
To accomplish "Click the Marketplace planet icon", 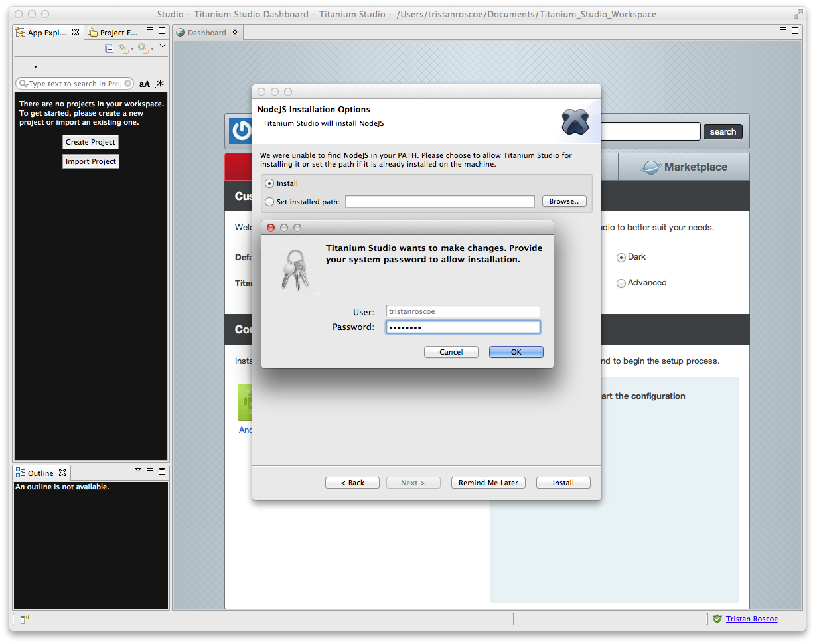I will click(x=651, y=167).
